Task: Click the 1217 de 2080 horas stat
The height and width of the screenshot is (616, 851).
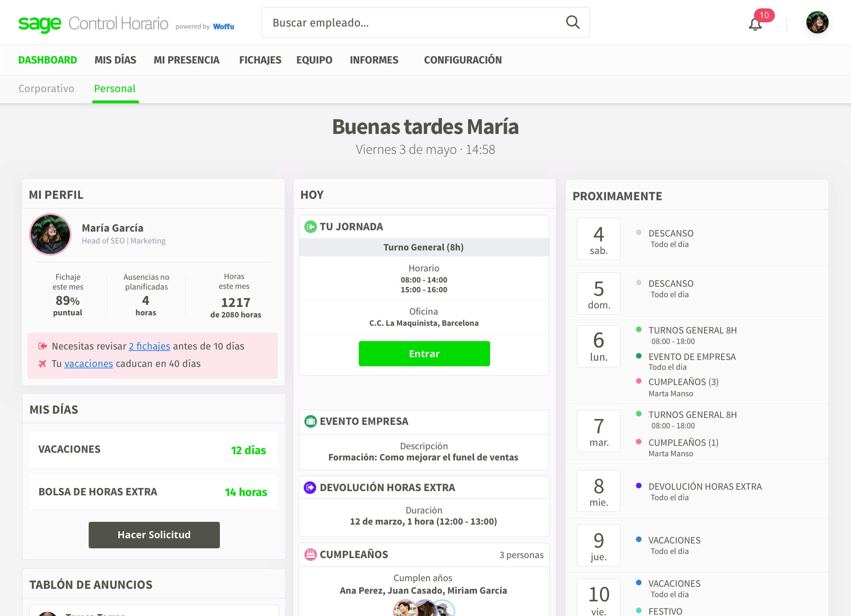Action: tap(236, 295)
